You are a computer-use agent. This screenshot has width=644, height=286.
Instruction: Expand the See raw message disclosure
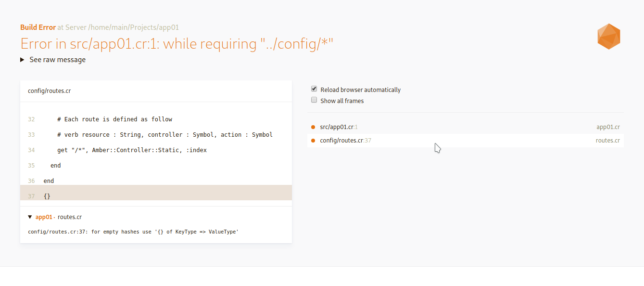[53, 60]
